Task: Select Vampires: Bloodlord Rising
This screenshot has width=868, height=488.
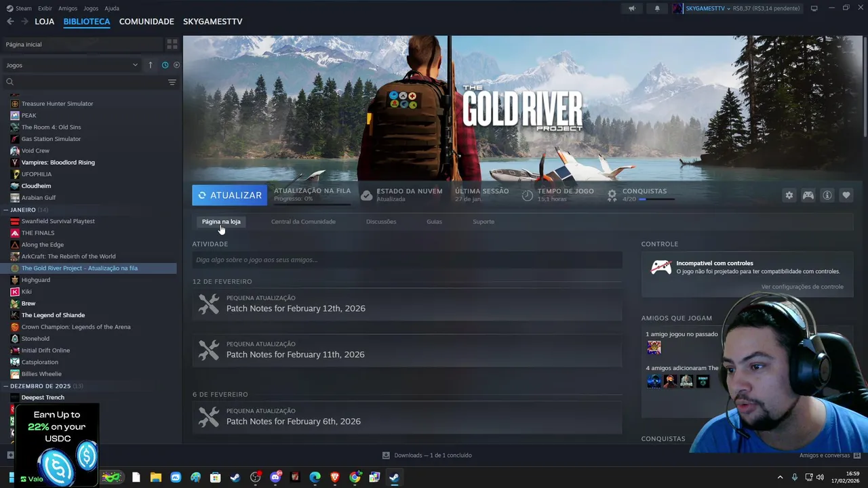Action: click(58, 163)
